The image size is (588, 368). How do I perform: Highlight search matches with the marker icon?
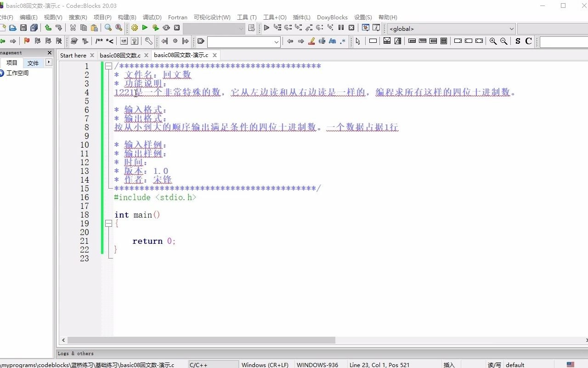click(x=311, y=41)
